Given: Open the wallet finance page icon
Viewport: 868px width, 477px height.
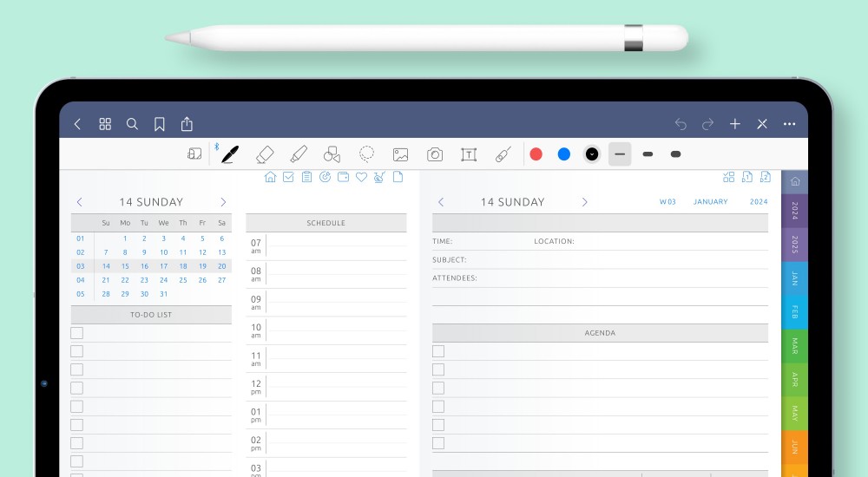Looking at the screenshot, I should click(343, 177).
